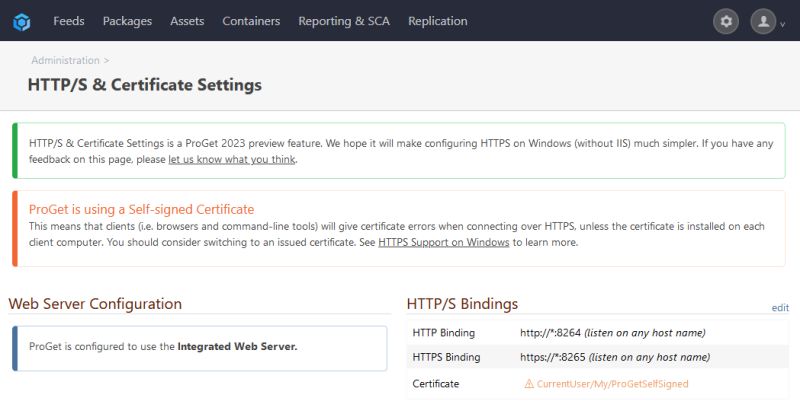Image resolution: width=800 pixels, height=417 pixels.
Task: Click edit for HTTP/S Bindings
Action: pos(780,308)
